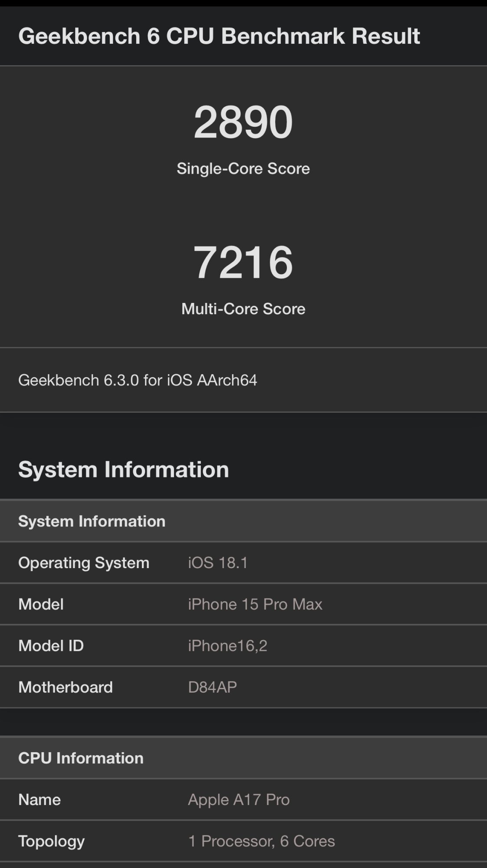Click the Multi-Core Score label
The width and height of the screenshot is (487, 868).
(243, 309)
